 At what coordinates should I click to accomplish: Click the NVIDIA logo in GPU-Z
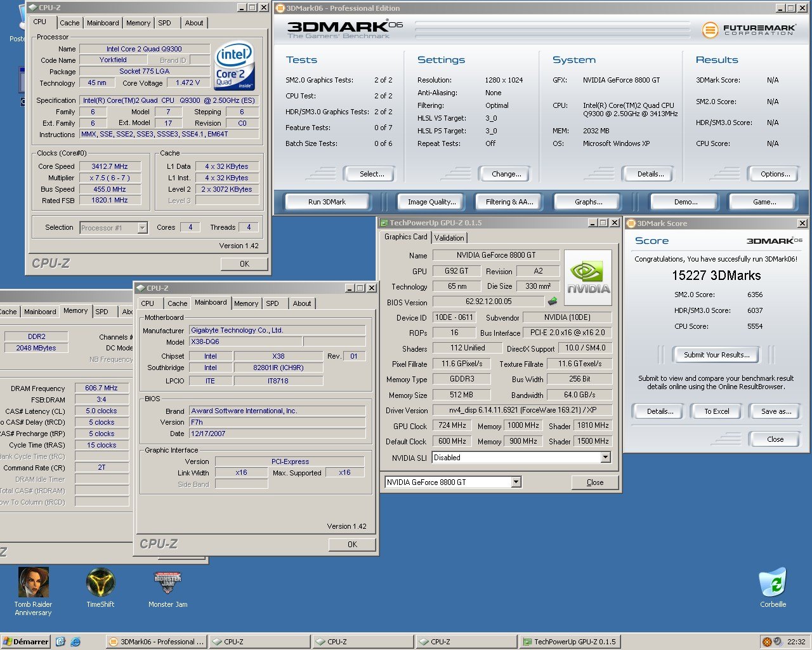click(587, 278)
